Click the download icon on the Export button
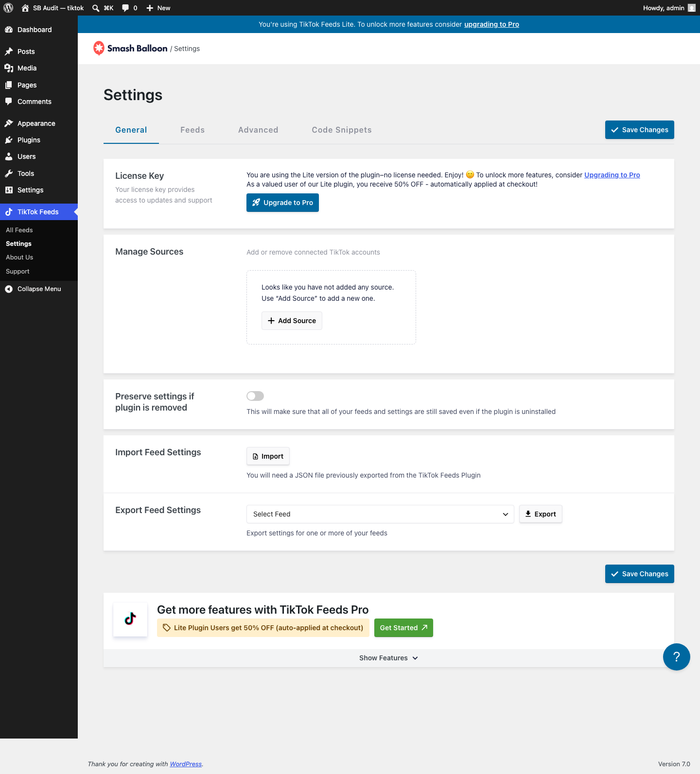The width and height of the screenshot is (700, 774). pos(528,514)
